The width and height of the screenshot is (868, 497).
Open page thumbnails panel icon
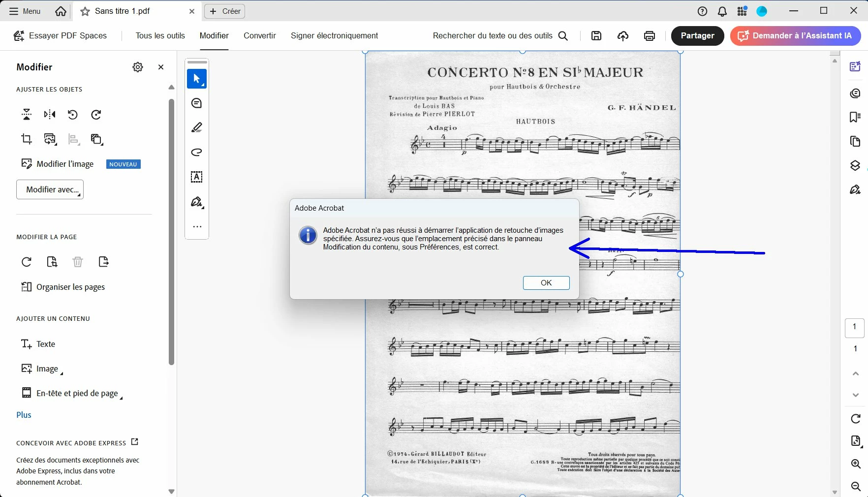coord(855,141)
